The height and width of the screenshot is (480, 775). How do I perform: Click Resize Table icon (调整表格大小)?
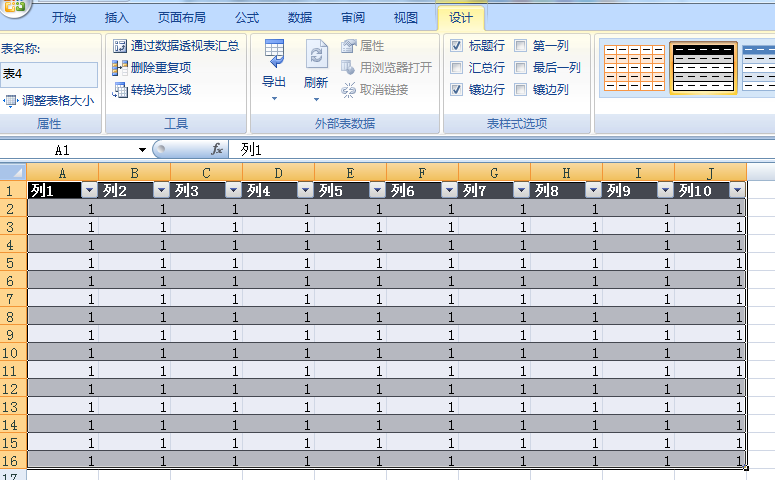click(10, 100)
